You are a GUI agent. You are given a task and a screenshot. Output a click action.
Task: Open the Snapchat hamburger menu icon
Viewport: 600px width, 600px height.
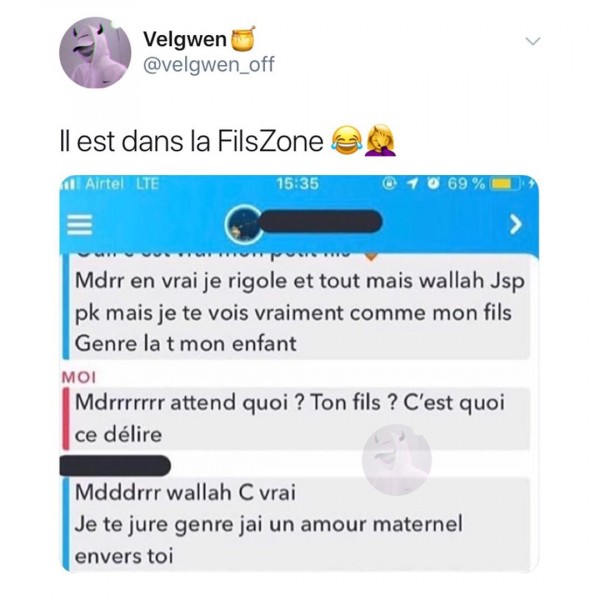click(x=80, y=225)
